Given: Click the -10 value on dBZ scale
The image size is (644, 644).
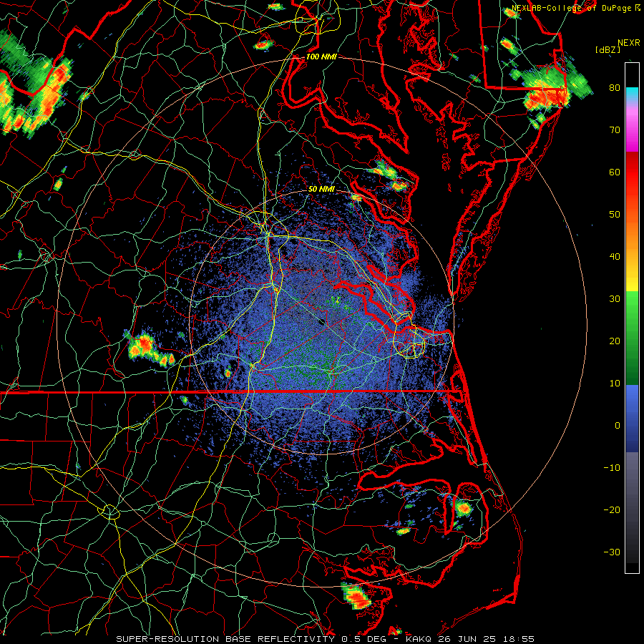Looking at the screenshot, I should [612, 468].
